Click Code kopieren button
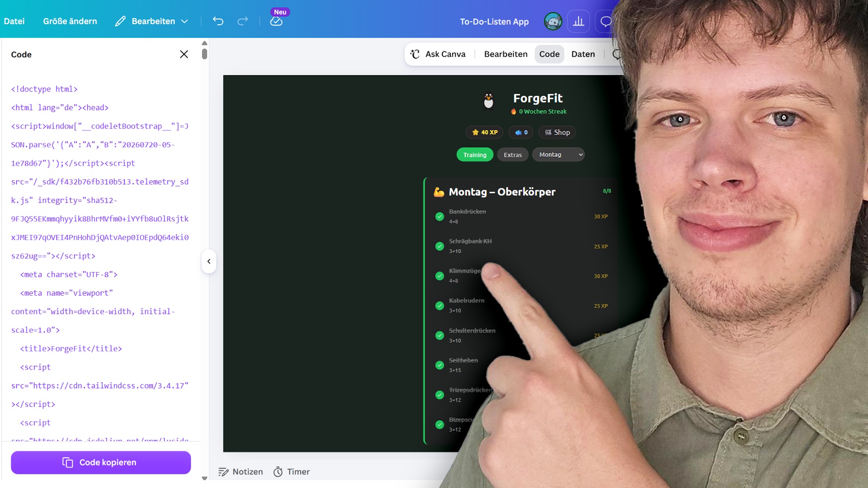The image size is (868, 488). (101, 462)
